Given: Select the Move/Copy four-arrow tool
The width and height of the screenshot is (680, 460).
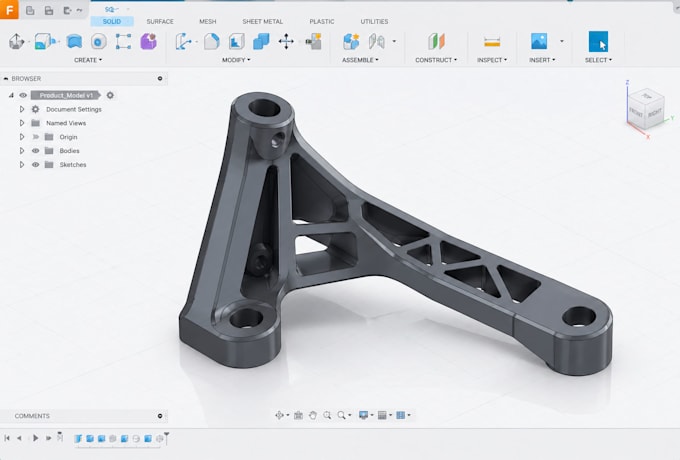Looking at the screenshot, I should tap(286, 42).
